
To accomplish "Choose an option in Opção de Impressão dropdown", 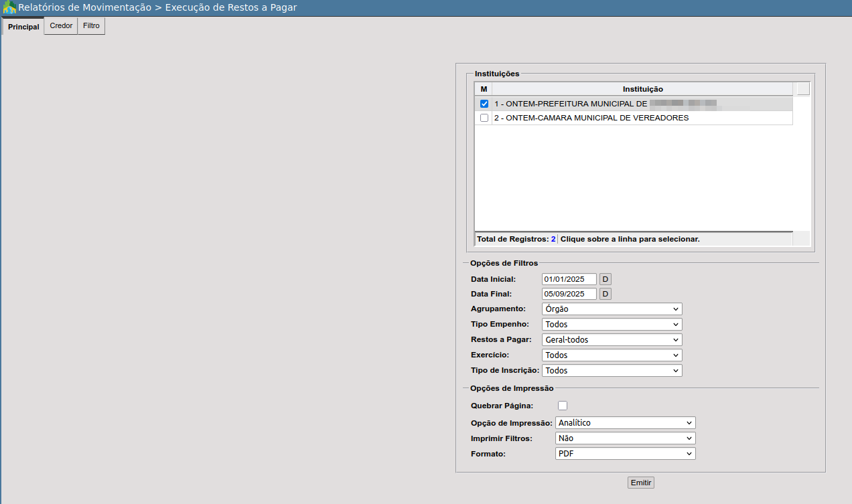I will [625, 423].
